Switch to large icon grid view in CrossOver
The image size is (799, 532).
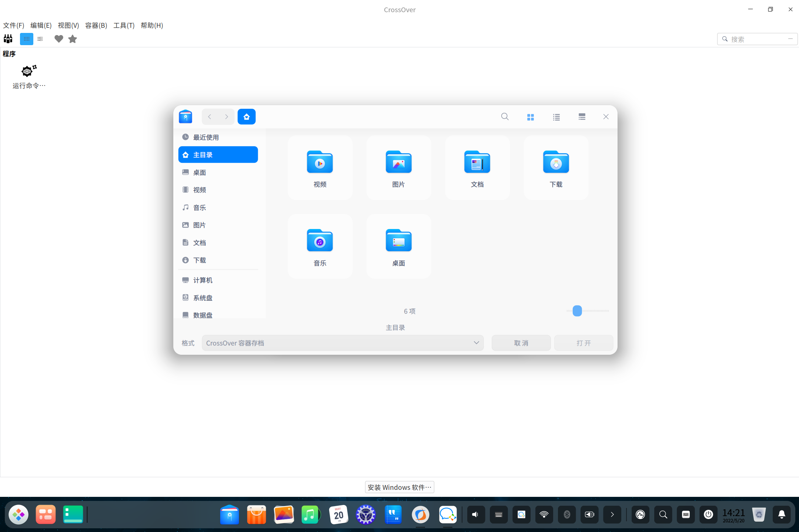coord(27,39)
